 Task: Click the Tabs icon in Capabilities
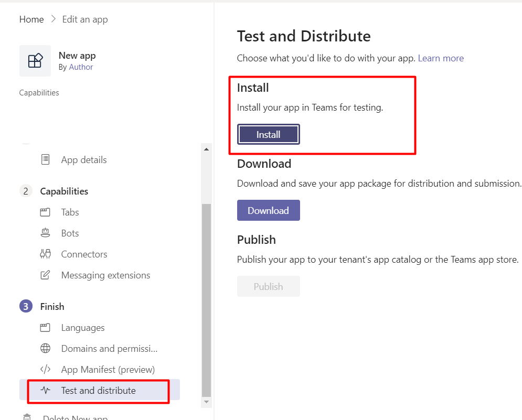pos(46,212)
